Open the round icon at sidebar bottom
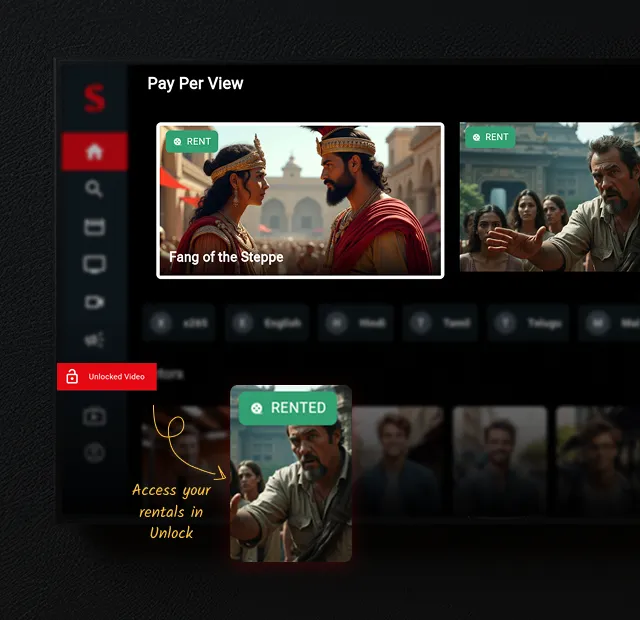Viewport: 640px width, 620px height. 94,452
